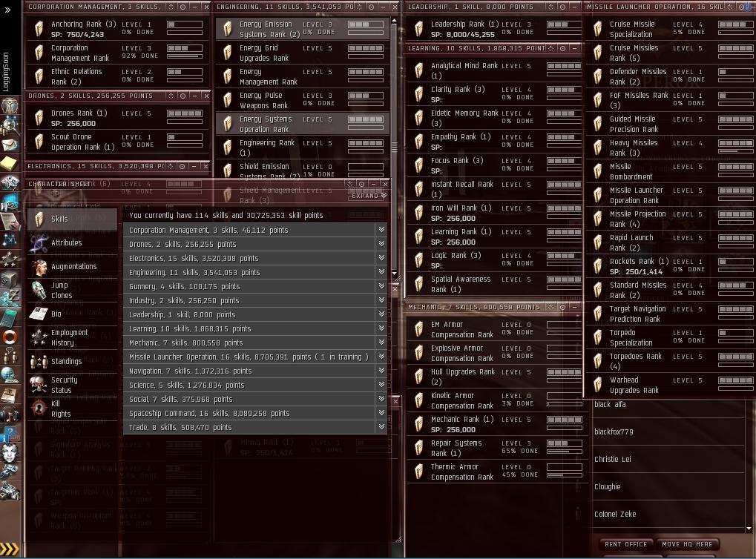Click double-arrow icon at sidebar top
This screenshot has width=756, height=559.
(x=7, y=10)
